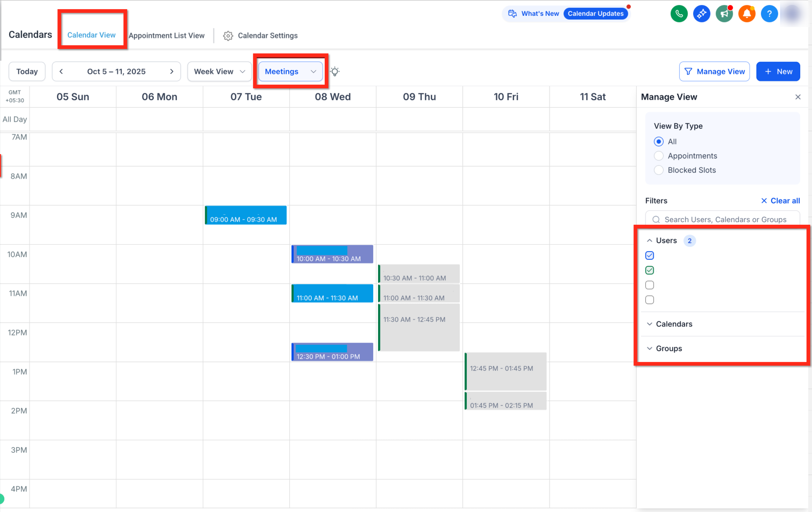Viewport: 812px width, 512px height.
Task: Open the Meetings dropdown
Action: click(x=290, y=71)
